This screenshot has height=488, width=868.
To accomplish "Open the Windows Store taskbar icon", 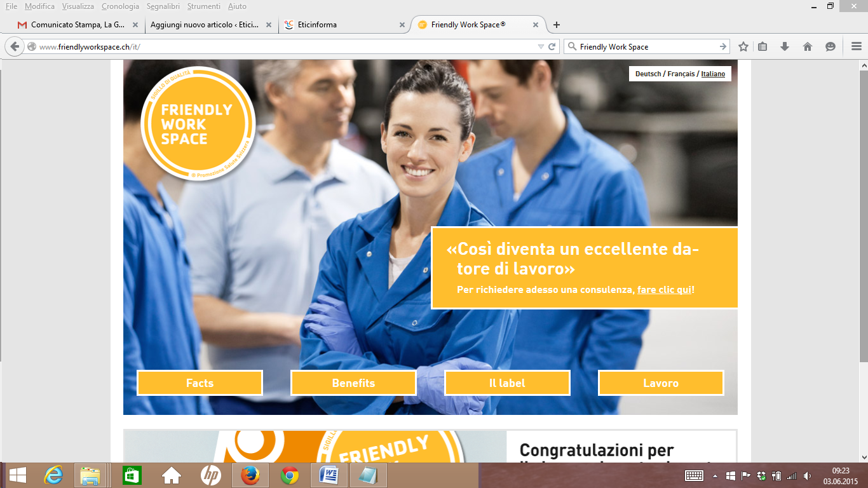I will click(x=132, y=475).
